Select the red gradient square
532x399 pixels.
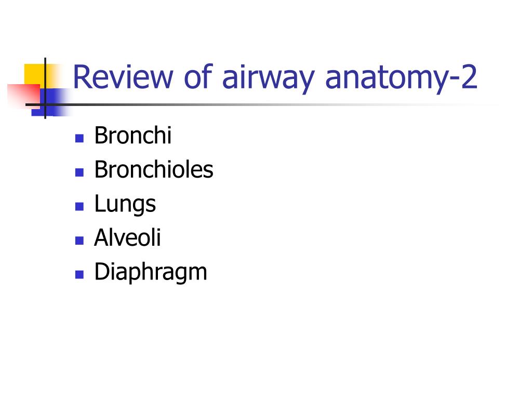(x=24, y=96)
